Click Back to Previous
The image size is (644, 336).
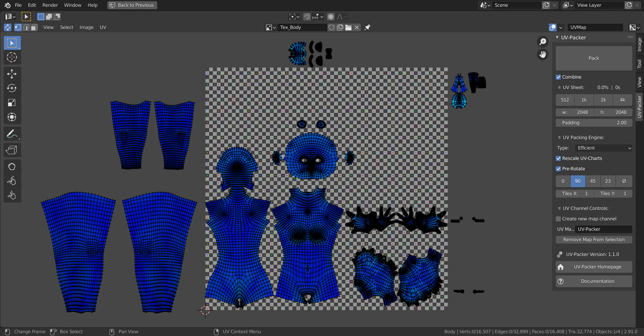(132, 5)
